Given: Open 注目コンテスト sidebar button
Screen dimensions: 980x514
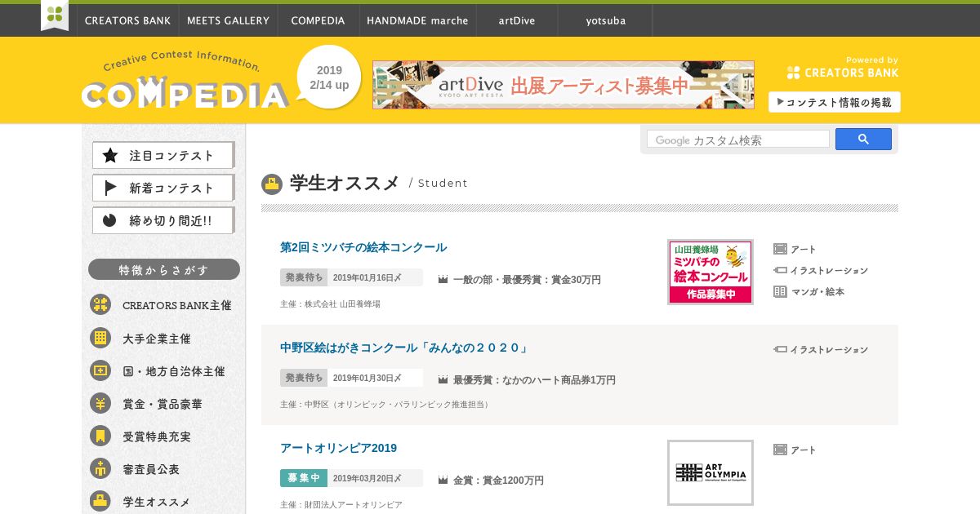Looking at the screenshot, I should pos(163,155).
